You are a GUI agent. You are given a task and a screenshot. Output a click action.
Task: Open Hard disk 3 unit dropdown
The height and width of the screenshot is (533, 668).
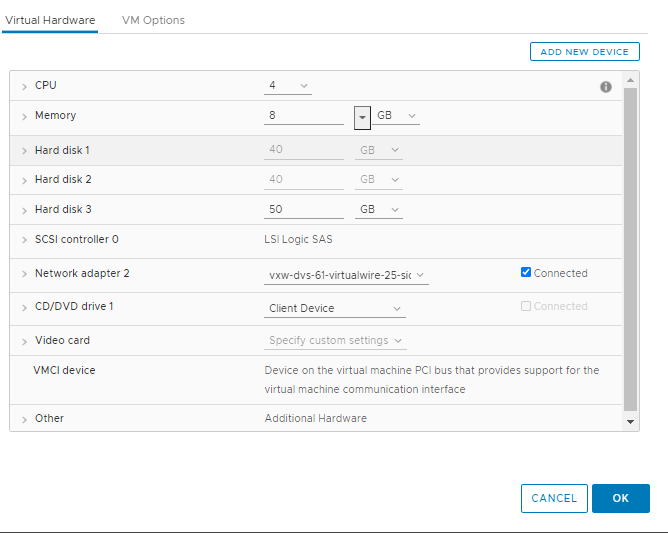379,209
